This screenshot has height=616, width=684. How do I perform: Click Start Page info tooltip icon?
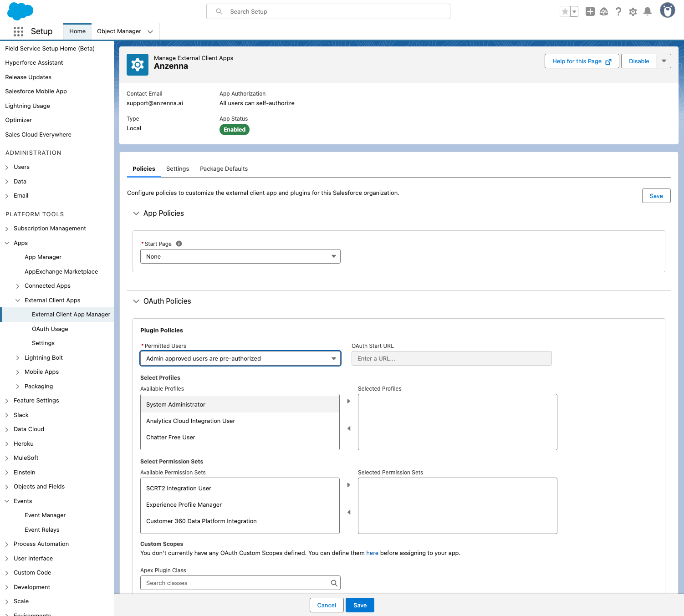179,244
